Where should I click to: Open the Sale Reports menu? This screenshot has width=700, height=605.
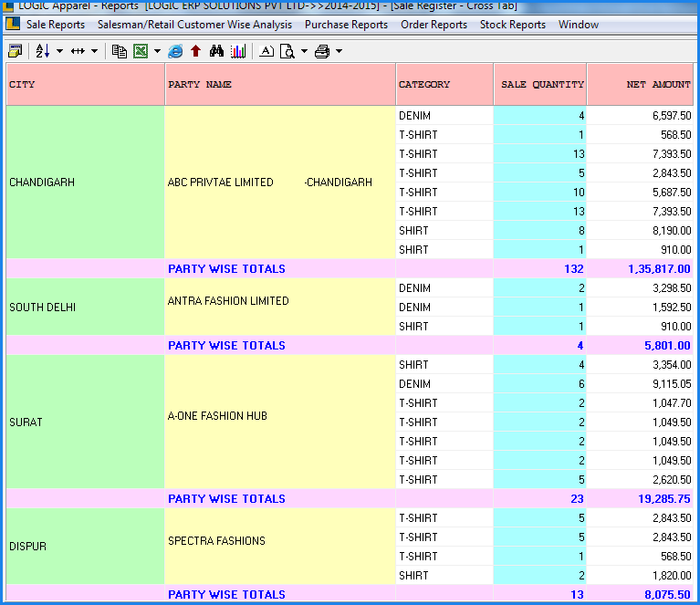tap(56, 25)
